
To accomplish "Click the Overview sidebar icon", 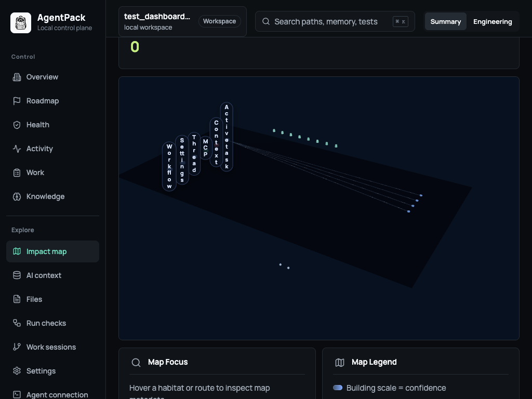I will tap(17, 77).
